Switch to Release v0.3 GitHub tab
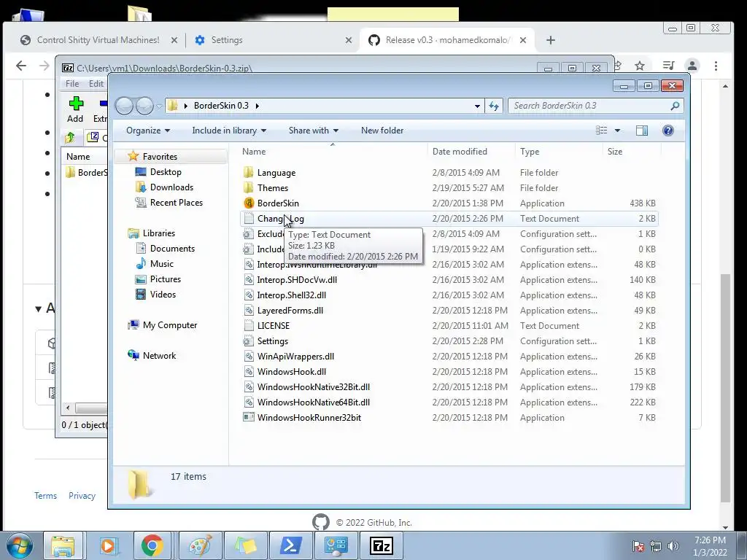747x560 pixels. click(447, 40)
